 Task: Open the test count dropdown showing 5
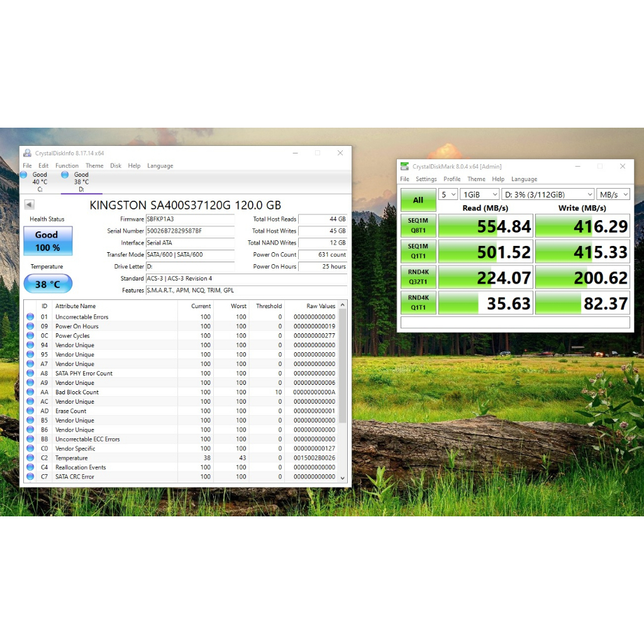point(447,194)
